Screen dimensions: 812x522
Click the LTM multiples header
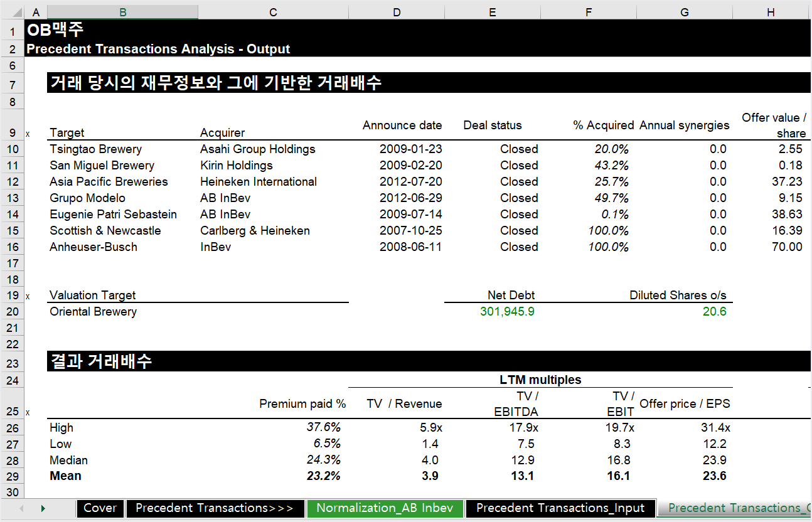(540, 380)
